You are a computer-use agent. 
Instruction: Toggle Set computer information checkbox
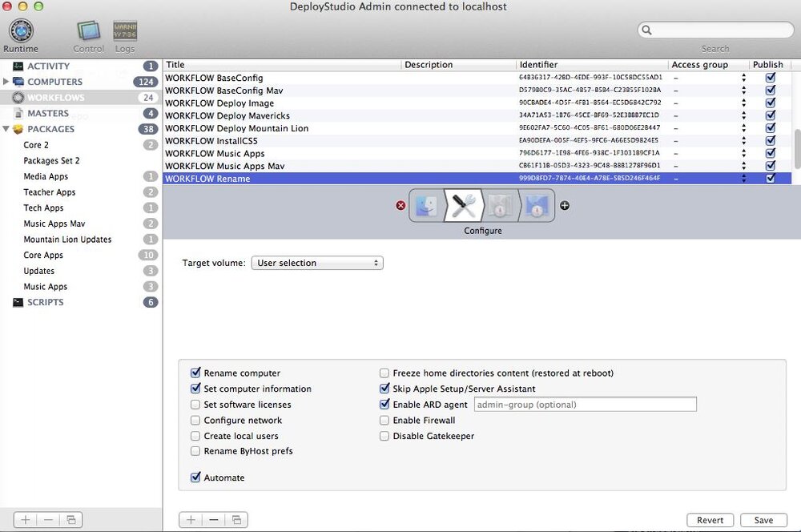coord(195,389)
